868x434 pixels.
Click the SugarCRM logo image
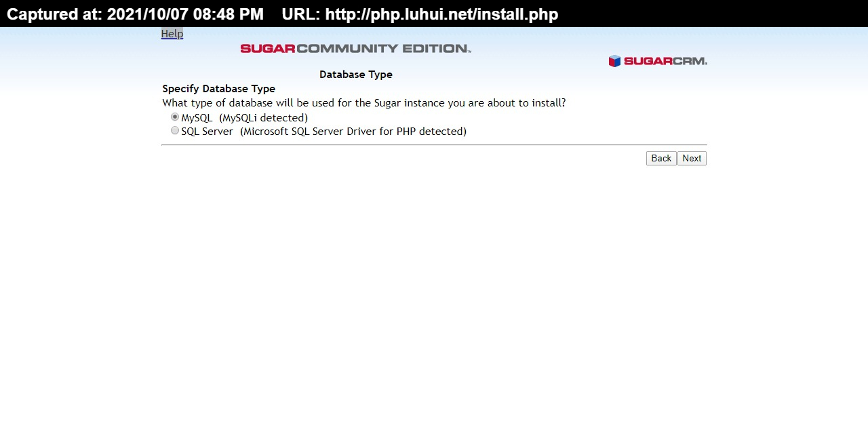[658, 61]
